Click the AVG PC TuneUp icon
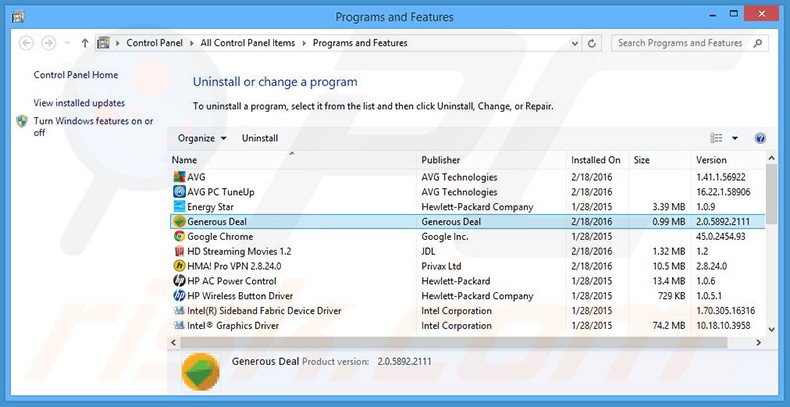 click(179, 192)
